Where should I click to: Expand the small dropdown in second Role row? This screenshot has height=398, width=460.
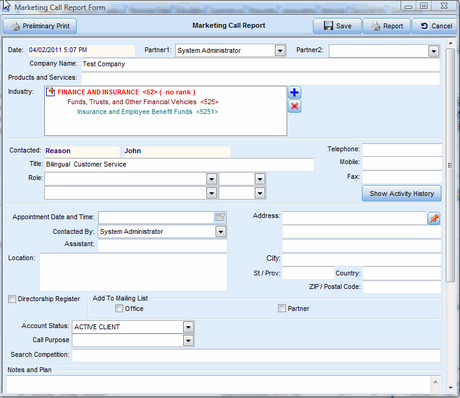(260, 193)
